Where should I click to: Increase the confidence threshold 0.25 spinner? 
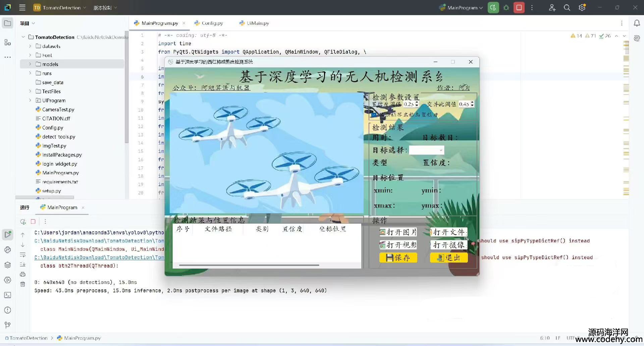(417, 103)
